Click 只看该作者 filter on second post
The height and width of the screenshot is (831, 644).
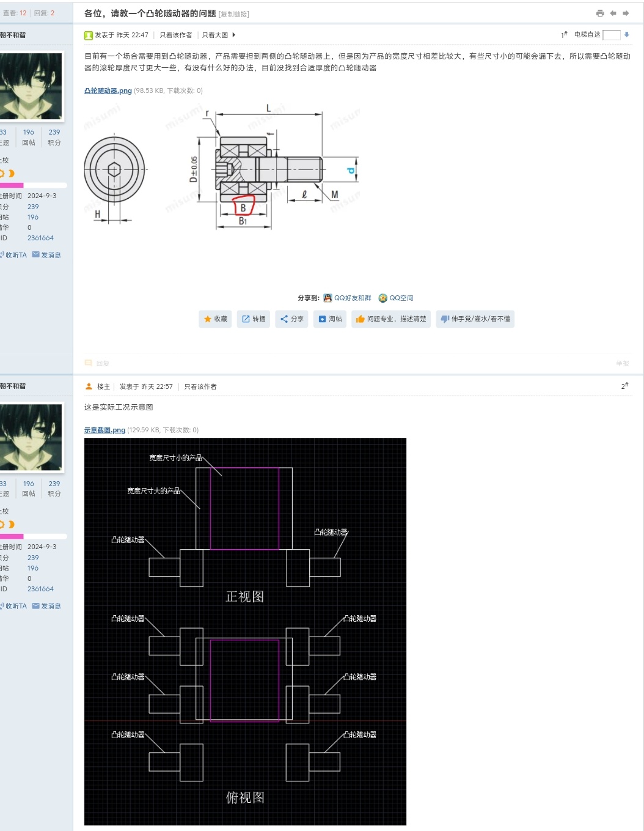tap(200, 387)
